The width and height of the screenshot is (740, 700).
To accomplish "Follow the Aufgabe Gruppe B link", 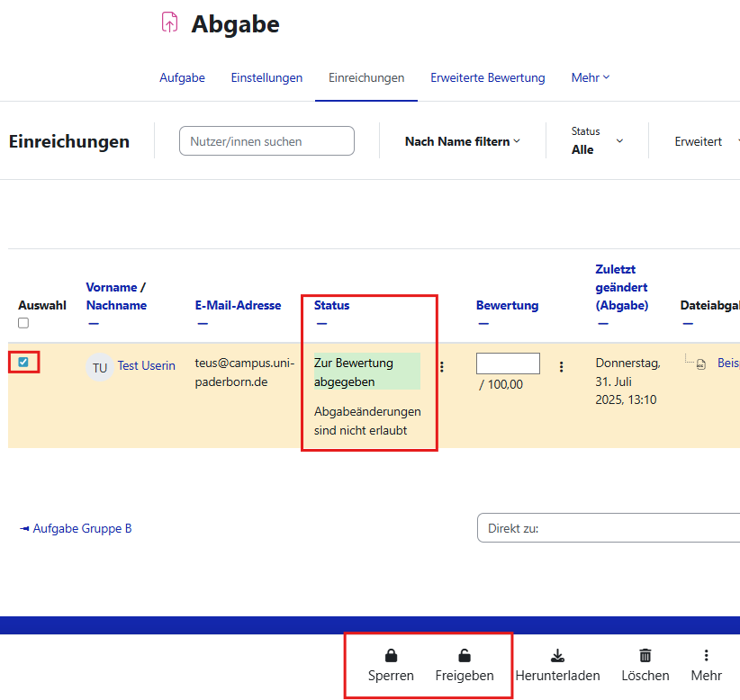I will coord(81,528).
